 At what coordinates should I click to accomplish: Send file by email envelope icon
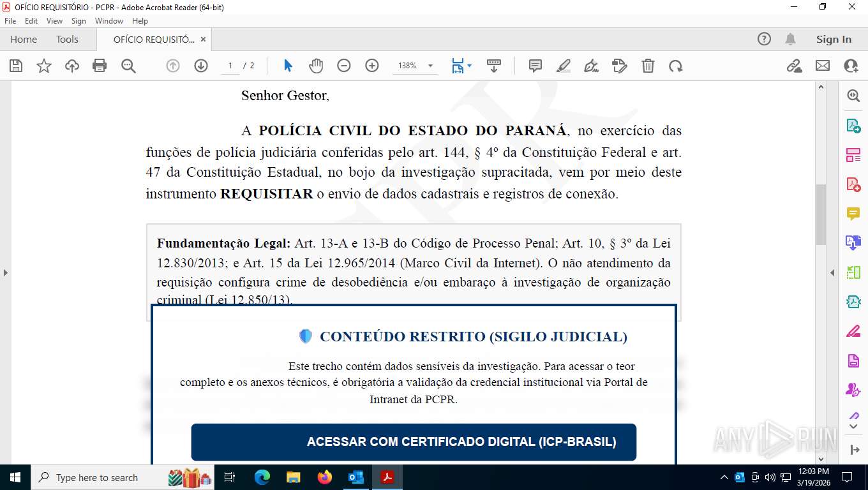(823, 66)
